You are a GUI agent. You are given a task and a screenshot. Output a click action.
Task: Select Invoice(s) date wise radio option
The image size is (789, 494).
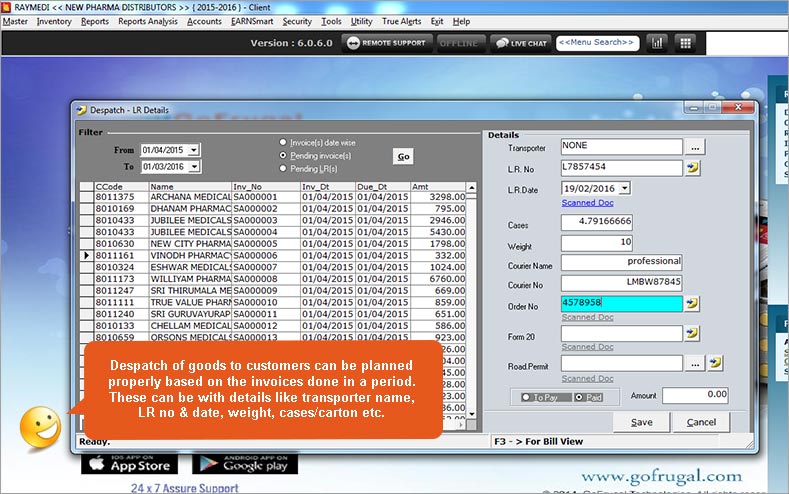tap(284, 143)
